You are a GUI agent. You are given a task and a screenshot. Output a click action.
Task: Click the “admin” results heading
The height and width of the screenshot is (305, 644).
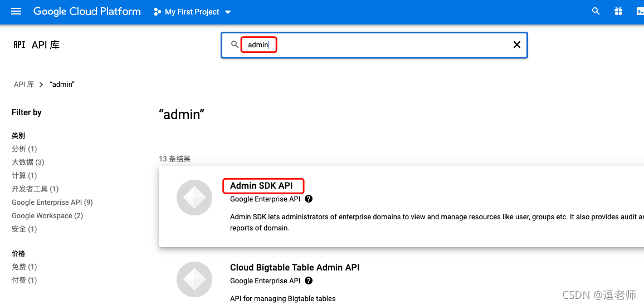point(182,114)
